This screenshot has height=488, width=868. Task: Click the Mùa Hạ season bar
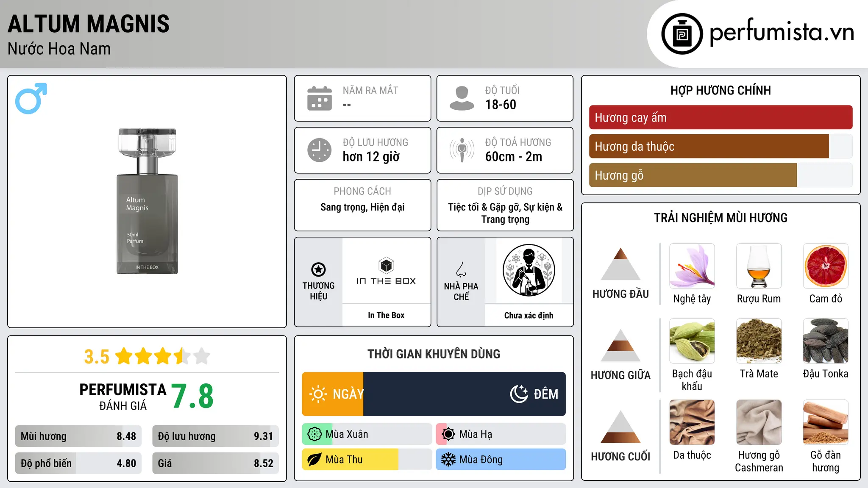pyautogui.click(x=501, y=434)
